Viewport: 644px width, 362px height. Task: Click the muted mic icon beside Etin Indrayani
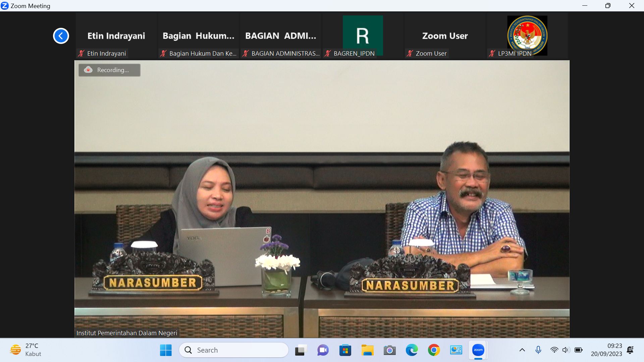(81, 53)
